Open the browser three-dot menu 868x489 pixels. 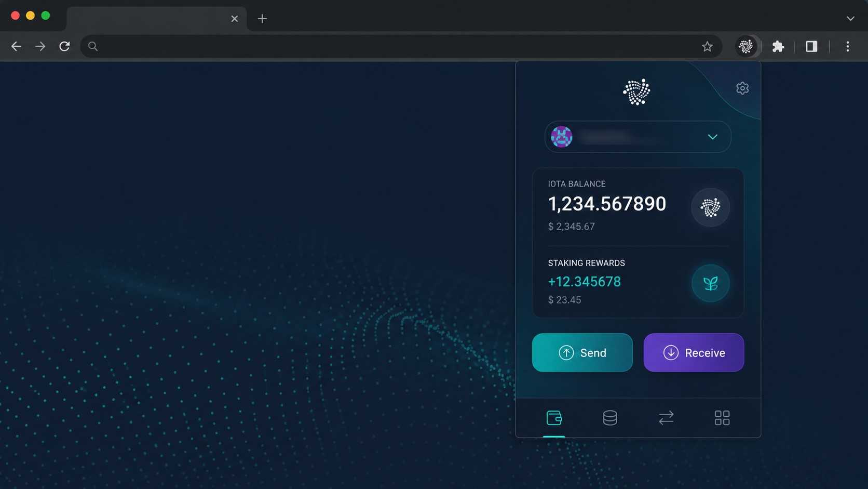848,46
